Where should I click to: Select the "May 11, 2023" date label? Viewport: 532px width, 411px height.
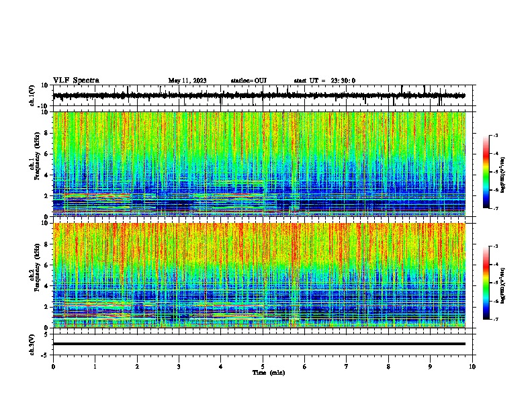[187, 81]
